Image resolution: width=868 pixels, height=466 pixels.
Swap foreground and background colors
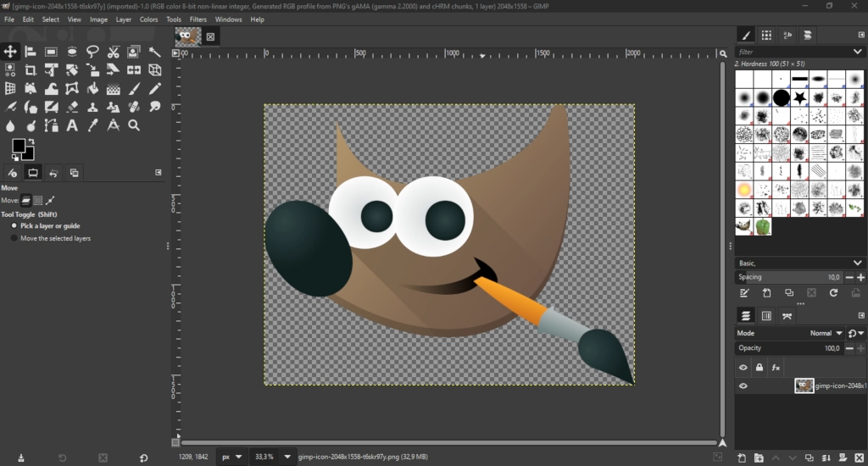point(31,141)
